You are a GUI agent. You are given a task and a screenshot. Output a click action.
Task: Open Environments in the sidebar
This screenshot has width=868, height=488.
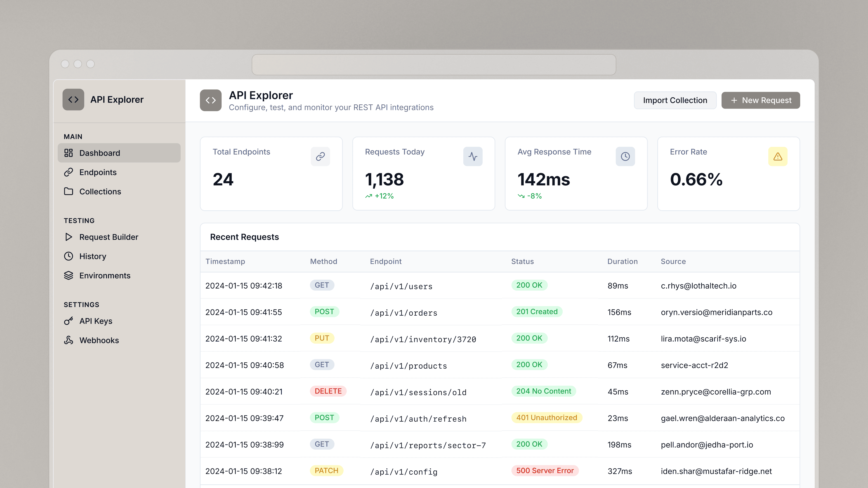pos(119,275)
